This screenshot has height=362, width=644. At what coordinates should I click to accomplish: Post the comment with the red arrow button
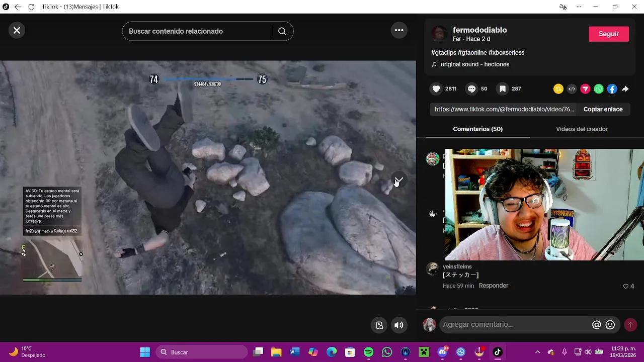pyautogui.click(x=630, y=325)
